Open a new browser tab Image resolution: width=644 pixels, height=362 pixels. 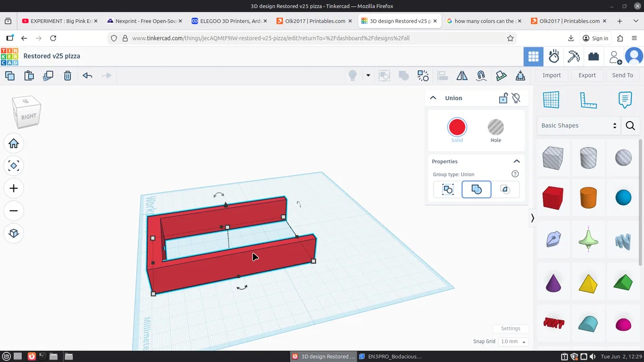point(619,21)
